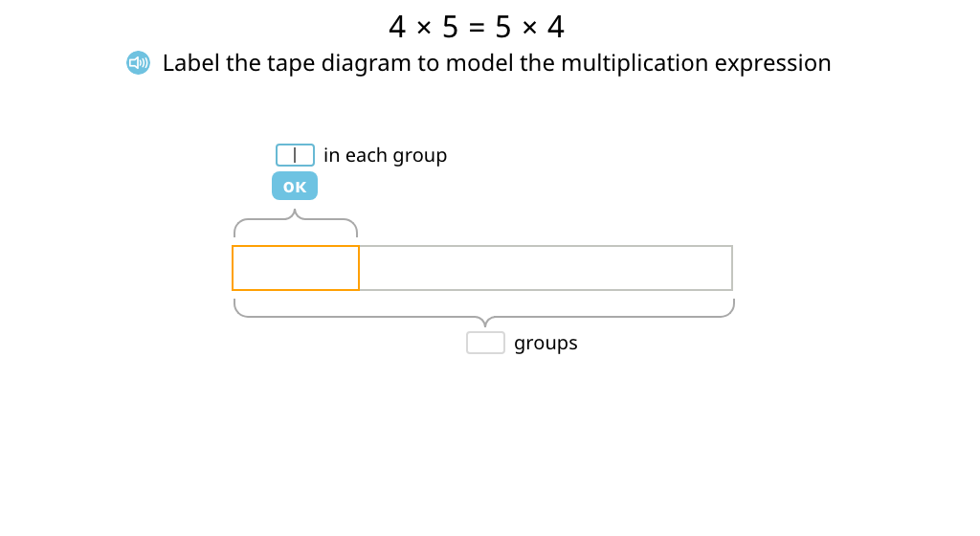Click the second multiplication sign in equation
Image resolution: width=980 pixels, height=536 pixels.
(529, 28)
